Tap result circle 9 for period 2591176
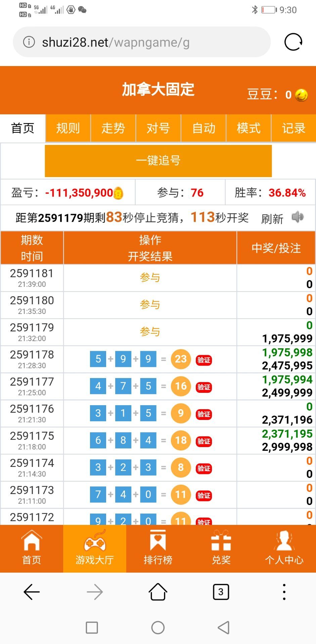Viewport: 316px width, 644px height. (181, 414)
